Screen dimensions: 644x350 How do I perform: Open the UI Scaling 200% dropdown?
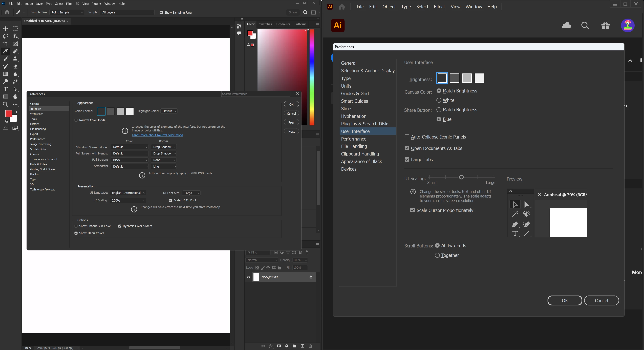[128, 201]
